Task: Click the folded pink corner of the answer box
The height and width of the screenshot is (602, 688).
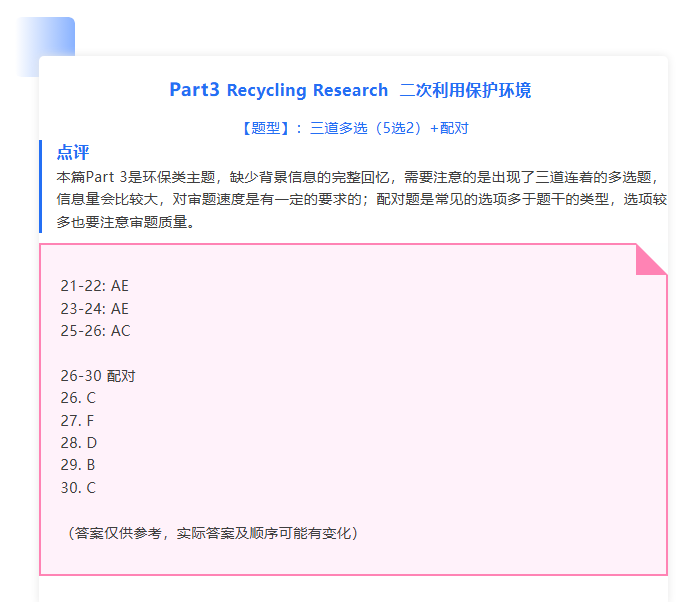Action: tap(650, 259)
